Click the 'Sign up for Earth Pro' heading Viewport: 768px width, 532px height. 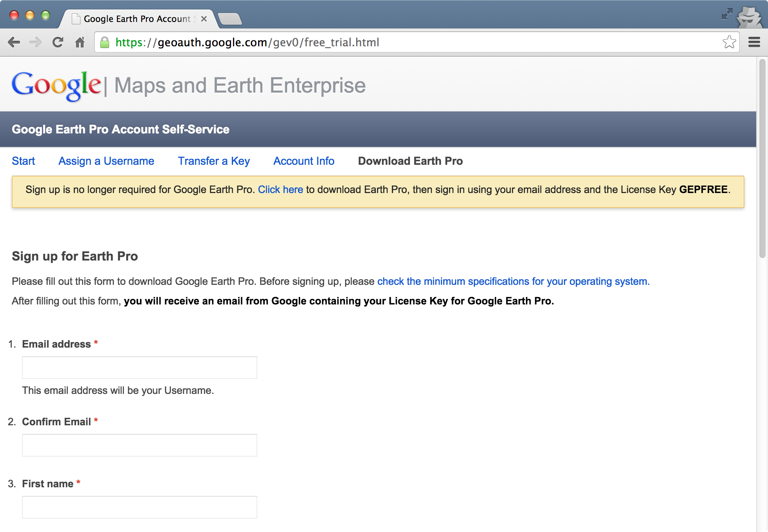click(x=75, y=256)
